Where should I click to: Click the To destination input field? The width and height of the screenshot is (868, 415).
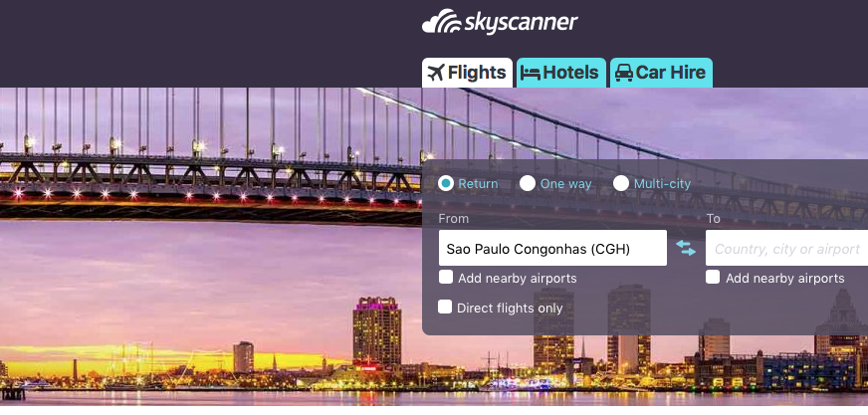(786, 248)
